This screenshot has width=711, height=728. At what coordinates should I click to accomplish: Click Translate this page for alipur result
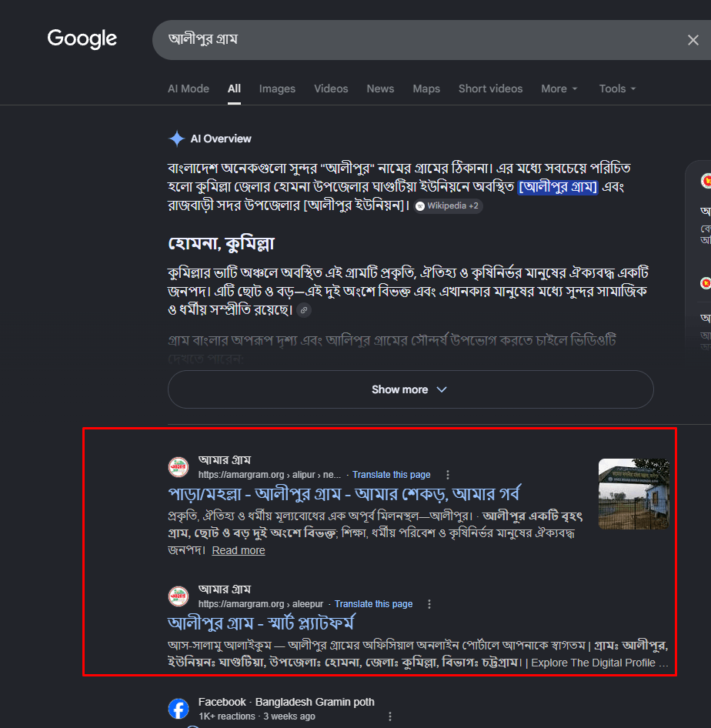pos(391,475)
